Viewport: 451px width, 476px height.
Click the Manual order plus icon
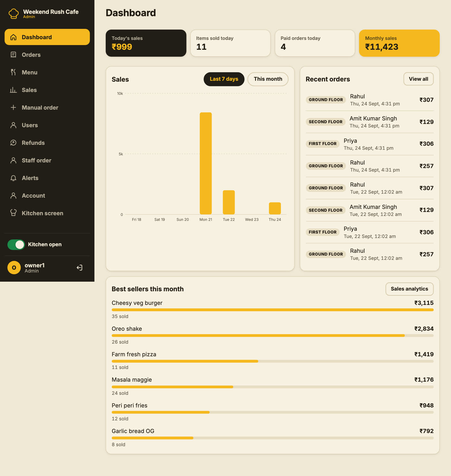pos(13,107)
